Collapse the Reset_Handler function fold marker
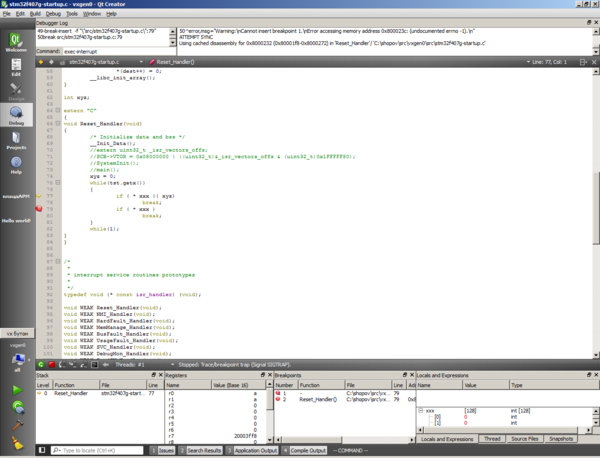This screenshot has width=600, height=458. [x=58, y=123]
